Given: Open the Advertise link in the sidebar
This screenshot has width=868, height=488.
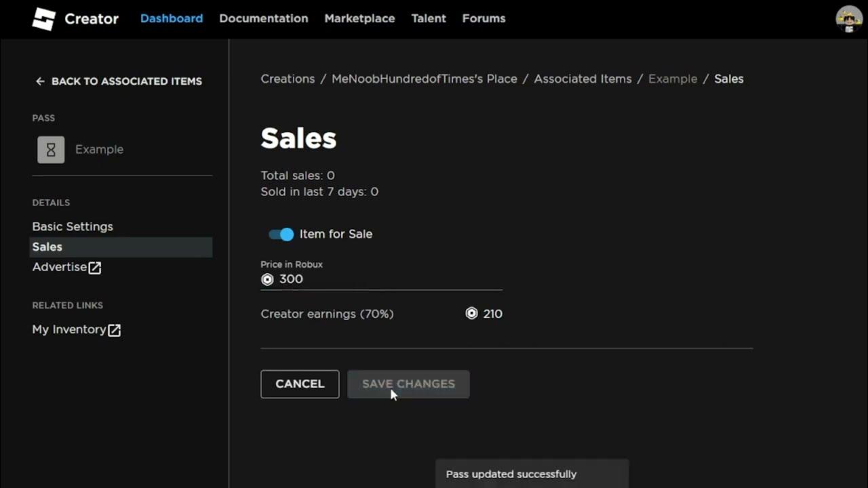Looking at the screenshot, I should coord(66,267).
